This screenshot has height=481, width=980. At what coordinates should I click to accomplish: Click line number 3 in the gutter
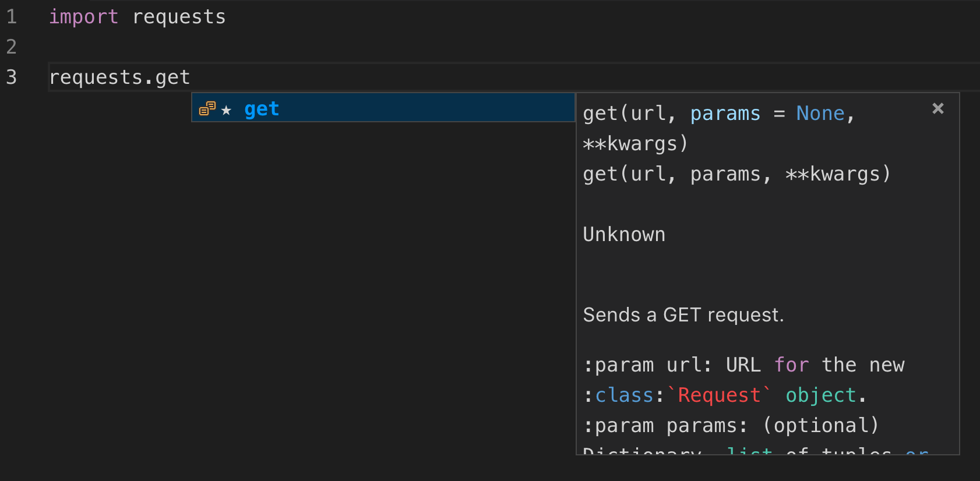pos(12,77)
